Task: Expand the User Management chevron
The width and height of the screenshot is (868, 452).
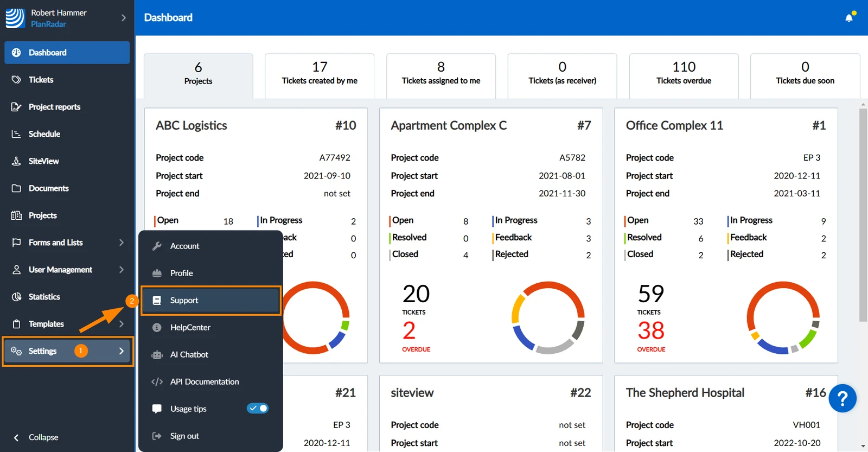Action: [122, 270]
